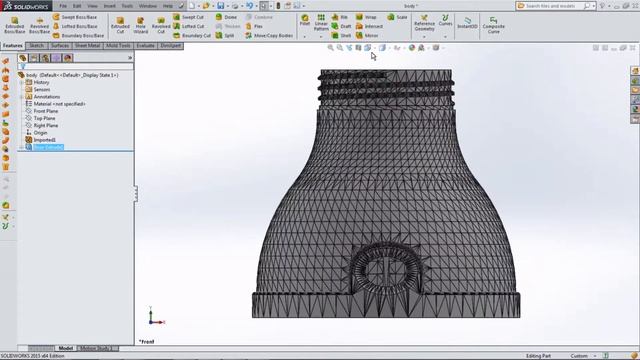Open the Curves tool
The width and height of the screenshot is (640, 360).
[x=445, y=20]
